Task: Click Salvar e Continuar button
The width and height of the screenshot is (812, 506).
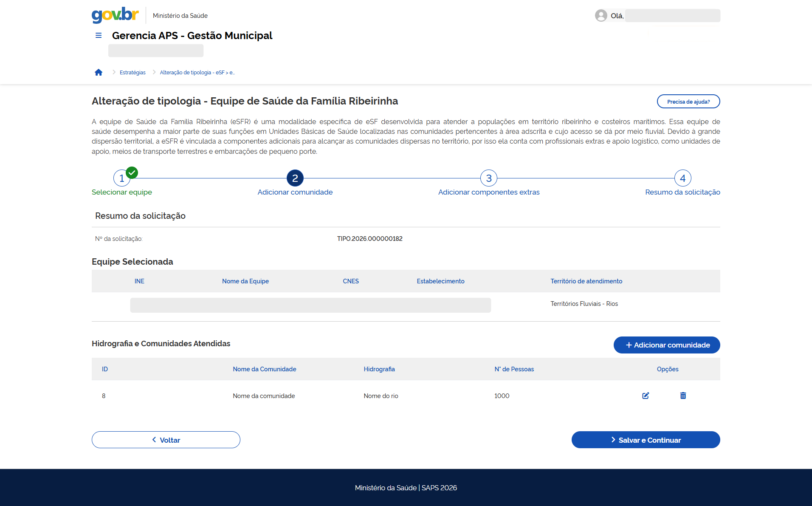Action: [646, 440]
